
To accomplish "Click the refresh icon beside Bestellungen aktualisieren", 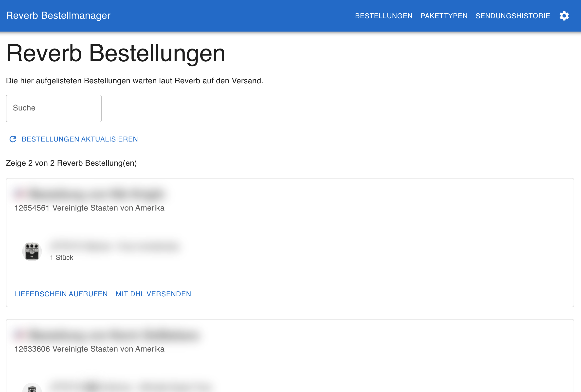I will coord(13,139).
